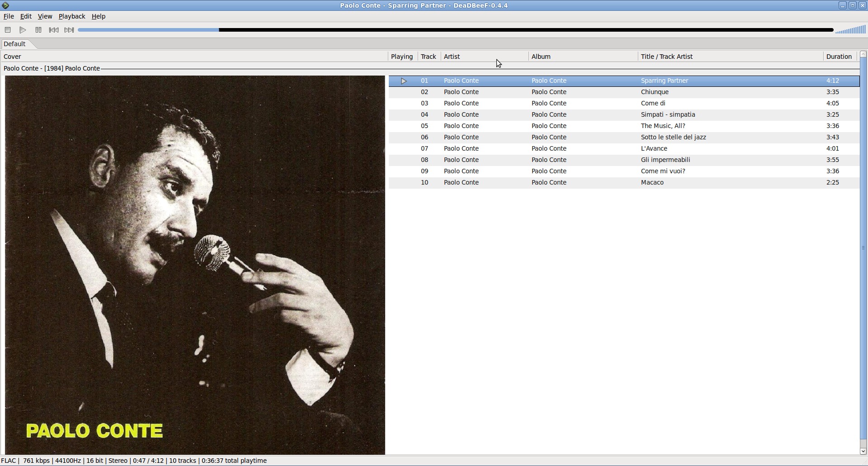868x466 pixels.
Task: Click the playlist scrollbar down arrow
Action: pos(863,451)
